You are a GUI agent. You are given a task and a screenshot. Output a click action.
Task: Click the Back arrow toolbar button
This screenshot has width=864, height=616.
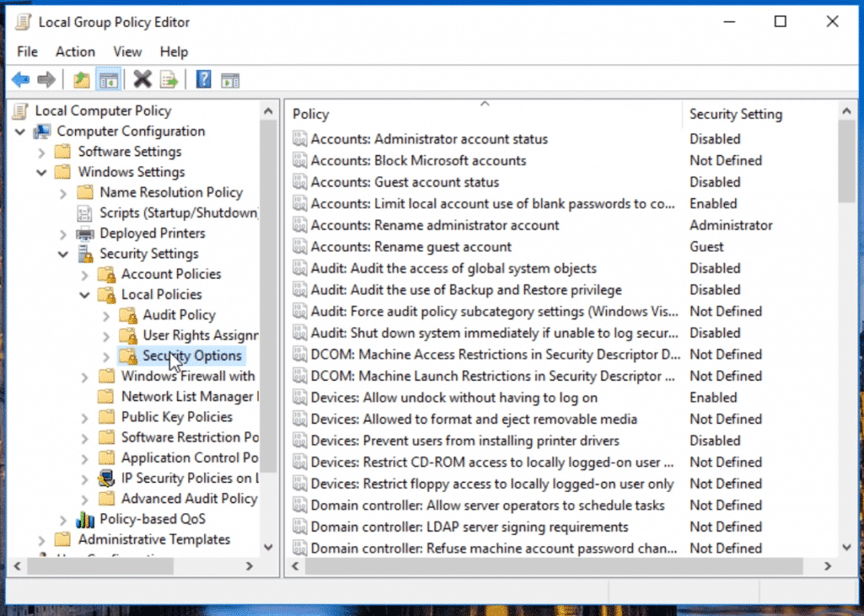[20, 80]
